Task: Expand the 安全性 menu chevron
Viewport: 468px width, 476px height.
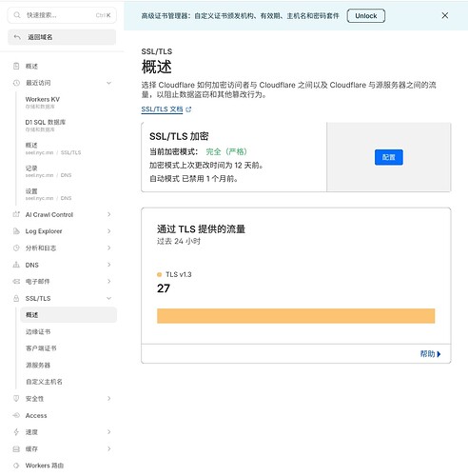Action: [108, 398]
